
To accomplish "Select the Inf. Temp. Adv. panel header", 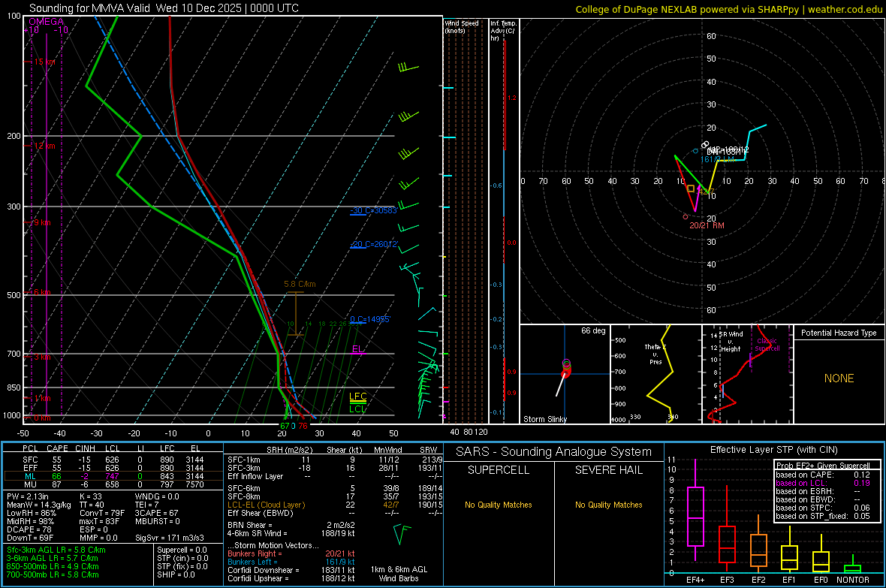I will click(x=503, y=31).
